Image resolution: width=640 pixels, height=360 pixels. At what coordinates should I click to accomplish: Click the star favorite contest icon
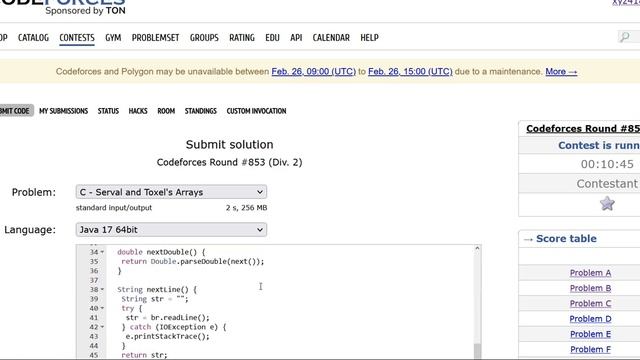coord(607,203)
